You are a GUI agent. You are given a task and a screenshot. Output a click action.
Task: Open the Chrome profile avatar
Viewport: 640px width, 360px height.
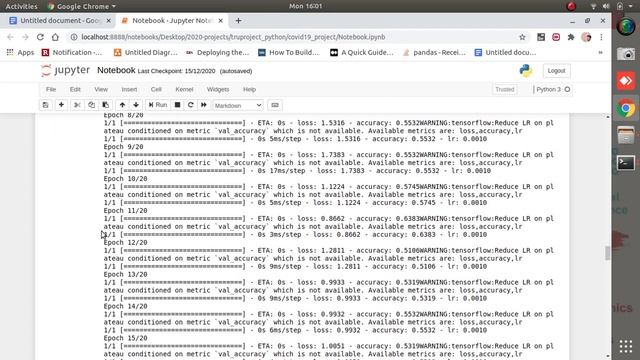pos(586,37)
